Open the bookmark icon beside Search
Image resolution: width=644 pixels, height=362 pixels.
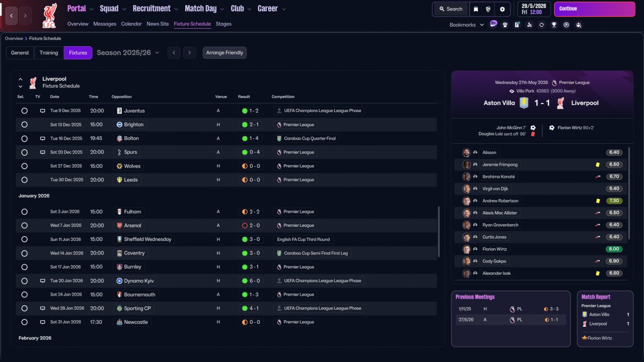475,9
